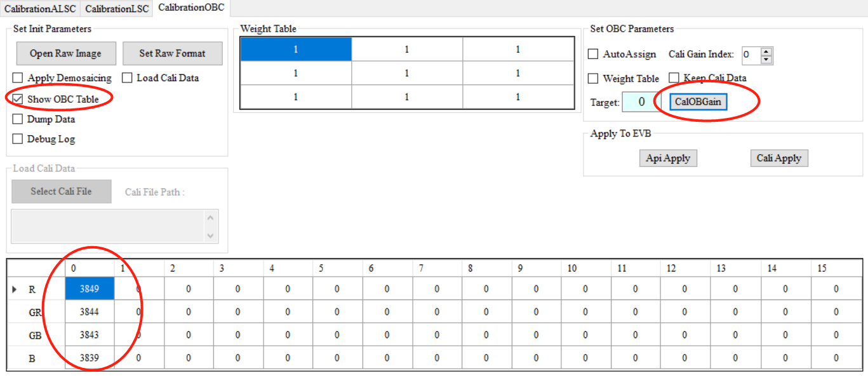Select the R row header arrow indicator
This screenshot has height=380, width=868.
coord(15,290)
